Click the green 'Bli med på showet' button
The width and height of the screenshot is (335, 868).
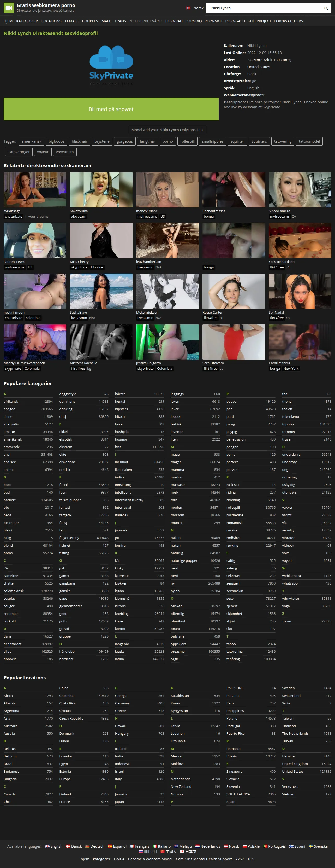111,109
